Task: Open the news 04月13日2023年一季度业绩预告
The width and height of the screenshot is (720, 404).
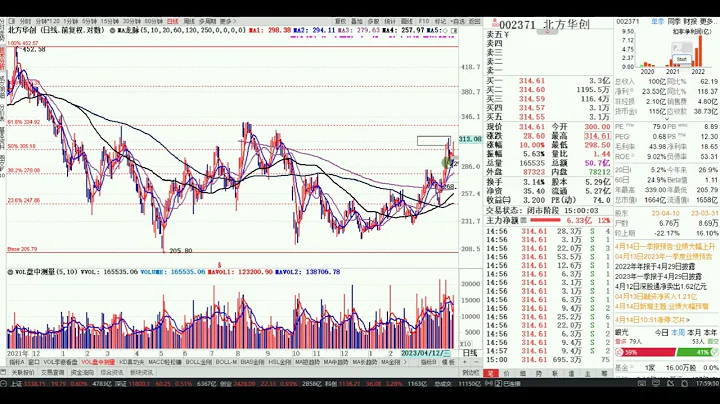Action: click(x=664, y=256)
